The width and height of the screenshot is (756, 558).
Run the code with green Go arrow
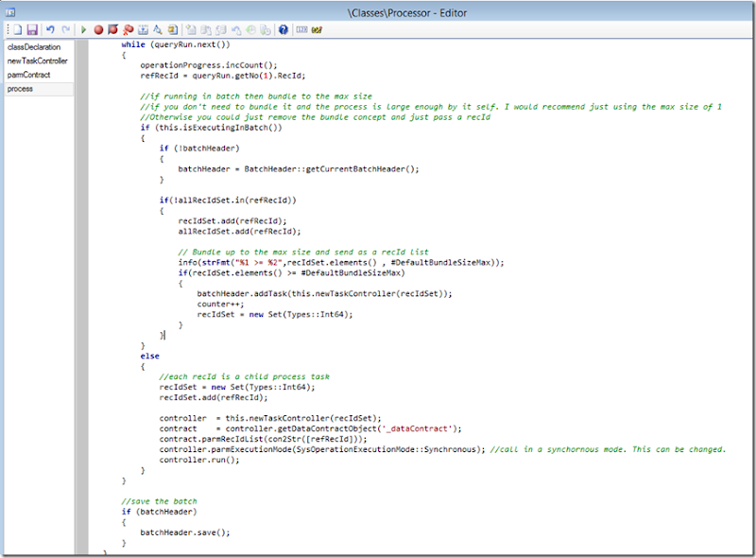83,30
